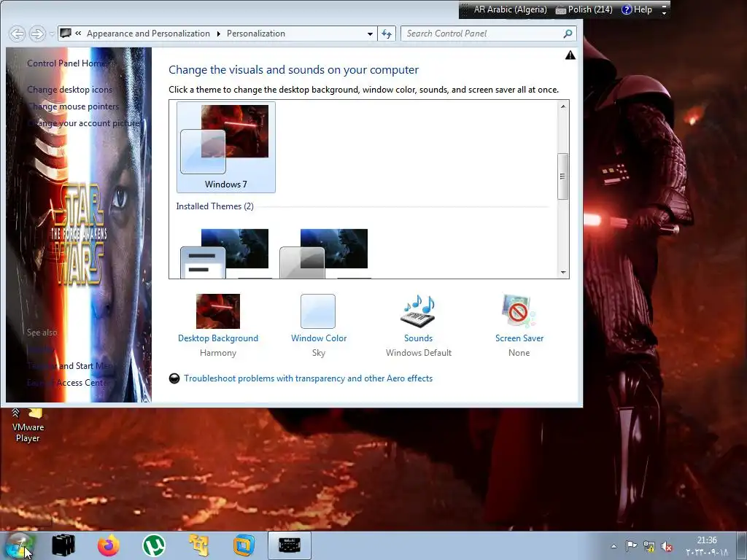Image resolution: width=747 pixels, height=560 pixels.
Task: Change the Polish (214) keyboard layout
Action: [590, 9]
